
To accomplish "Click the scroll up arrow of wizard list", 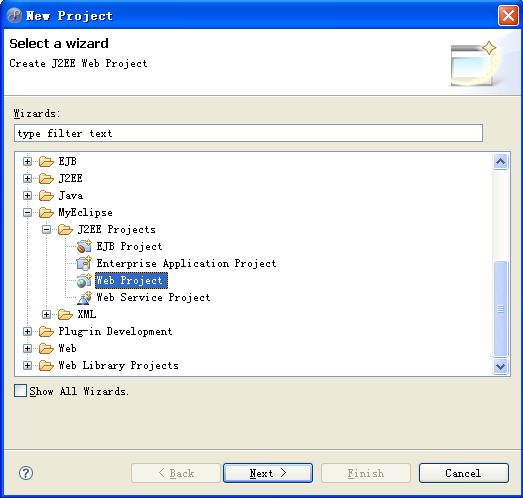I will pyautogui.click(x=500, y=162).
